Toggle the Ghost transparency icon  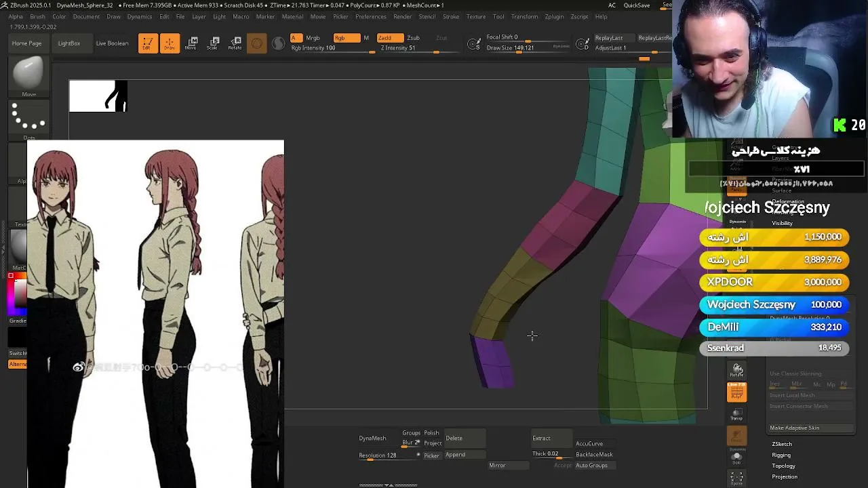click(x=736, y=436)
